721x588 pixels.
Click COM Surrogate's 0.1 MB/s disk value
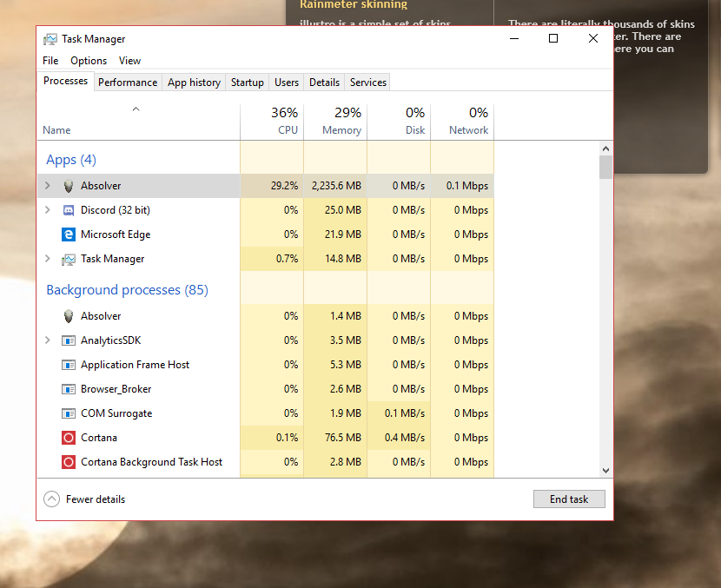click(x=405, y=413)
